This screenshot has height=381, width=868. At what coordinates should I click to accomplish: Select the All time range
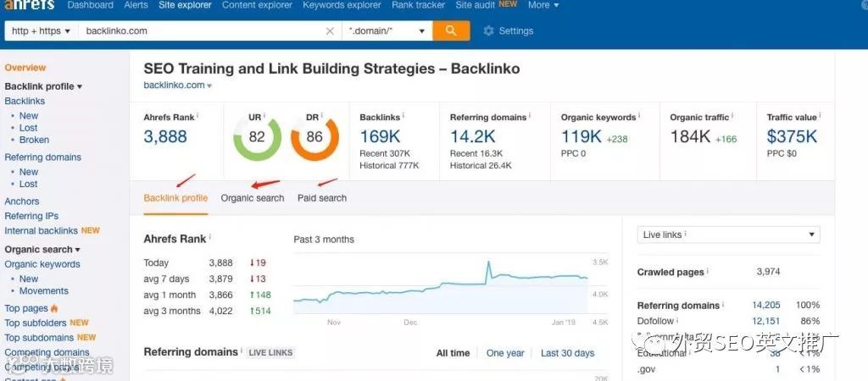point(453,353)
